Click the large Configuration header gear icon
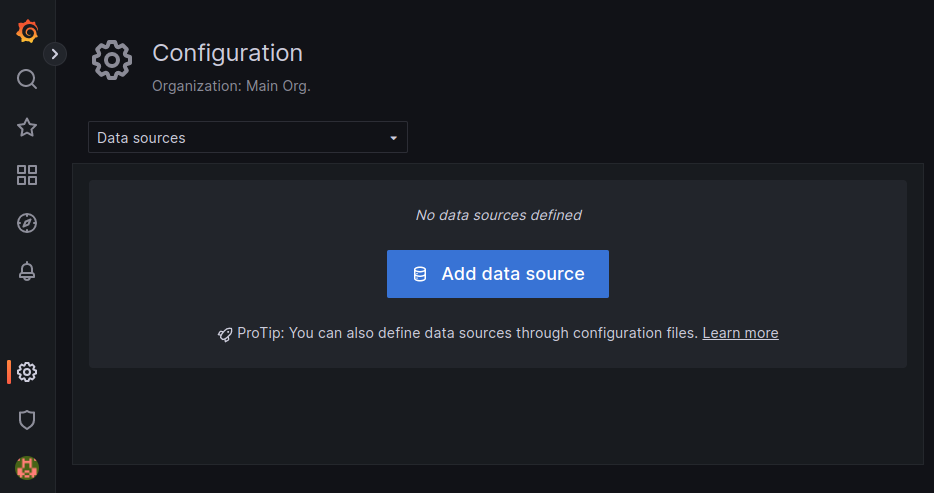Viewport: 934px width, 493px height. [112, 60]
